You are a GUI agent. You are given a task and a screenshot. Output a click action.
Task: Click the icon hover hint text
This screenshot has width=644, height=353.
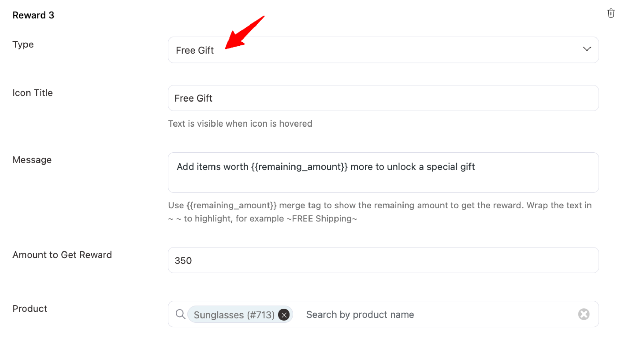[x=240, y=124]
